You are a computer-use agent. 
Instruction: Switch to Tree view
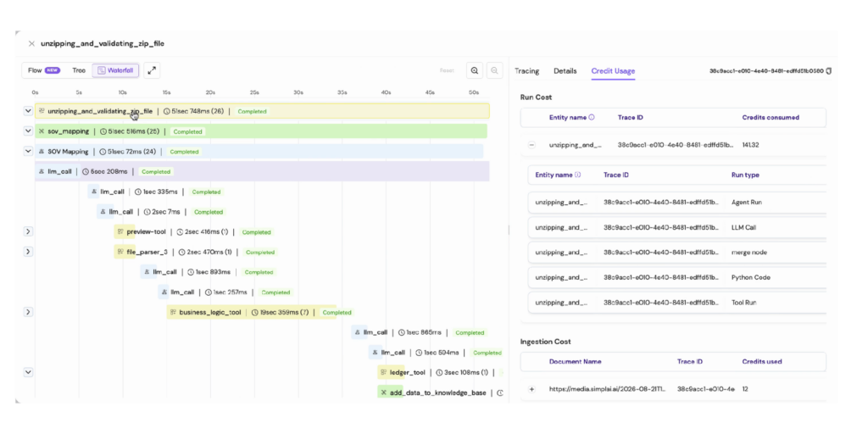click(x=79, y=70)
